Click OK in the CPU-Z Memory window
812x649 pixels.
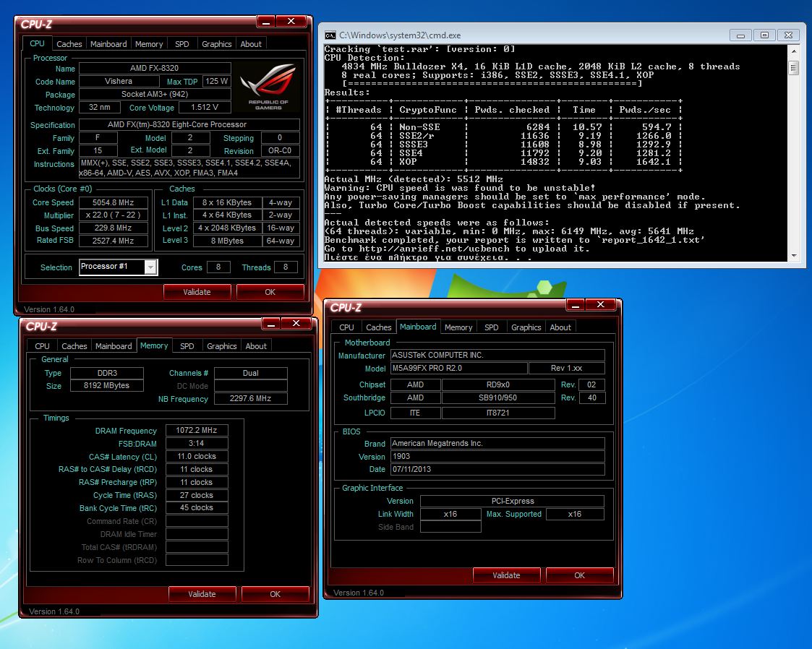275,594
